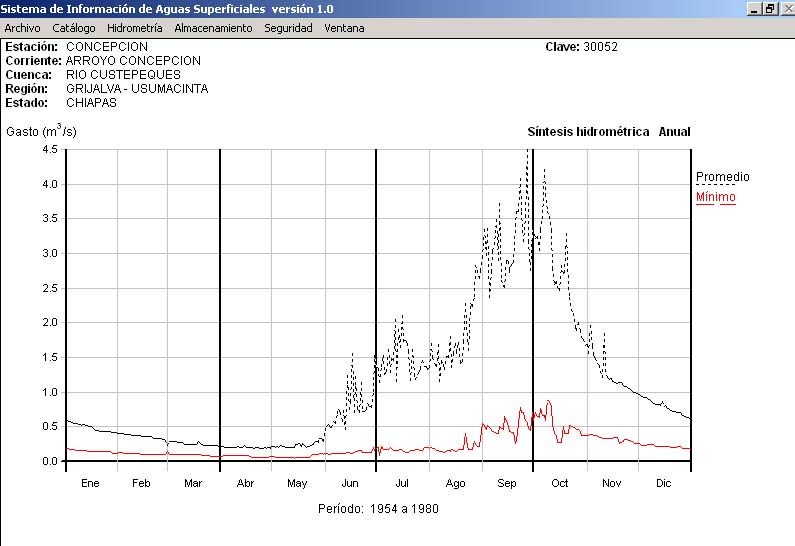Minimize the child window
This screenshot has width=795, height=546.
tap(754, 8)
